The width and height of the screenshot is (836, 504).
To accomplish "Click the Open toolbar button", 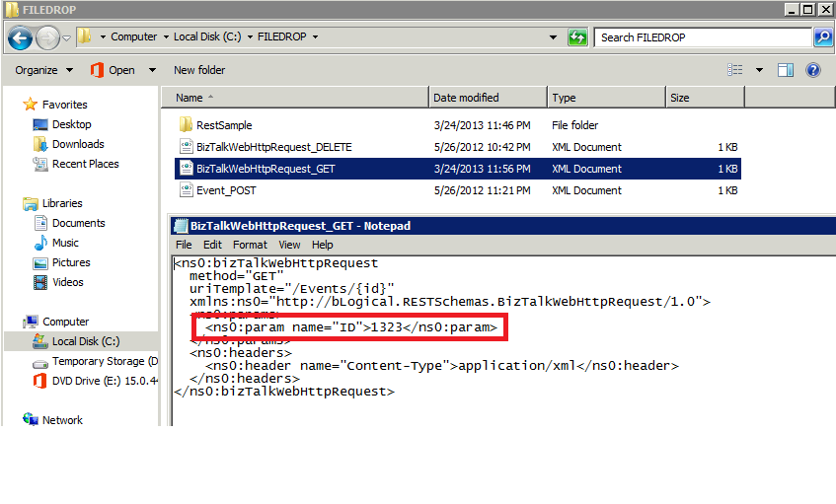I will point(113,70).
